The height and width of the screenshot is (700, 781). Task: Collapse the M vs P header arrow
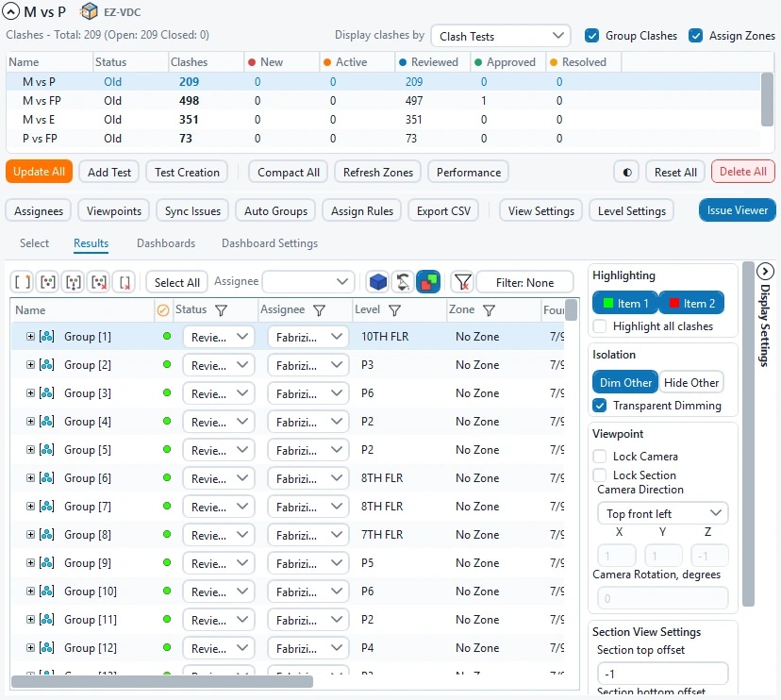[11, 11]
